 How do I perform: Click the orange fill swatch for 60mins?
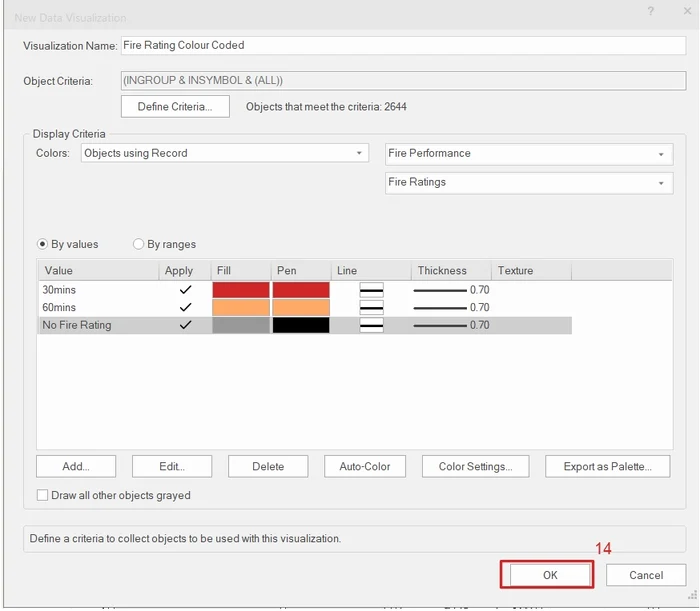(241, 307)
